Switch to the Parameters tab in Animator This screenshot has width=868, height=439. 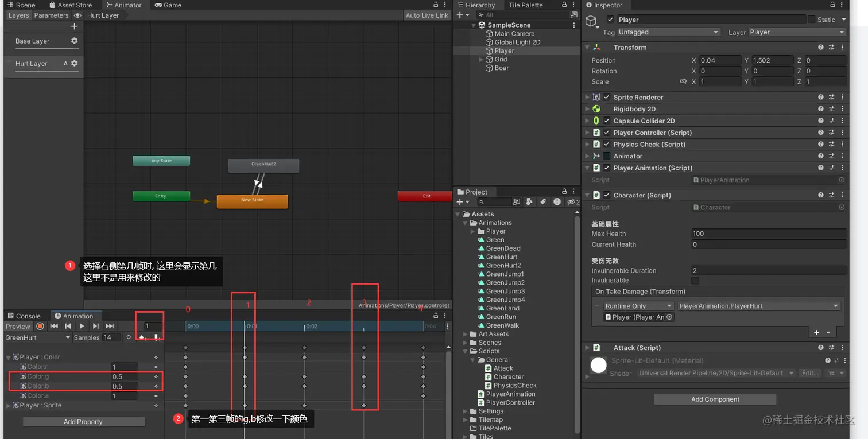(51, 15)
